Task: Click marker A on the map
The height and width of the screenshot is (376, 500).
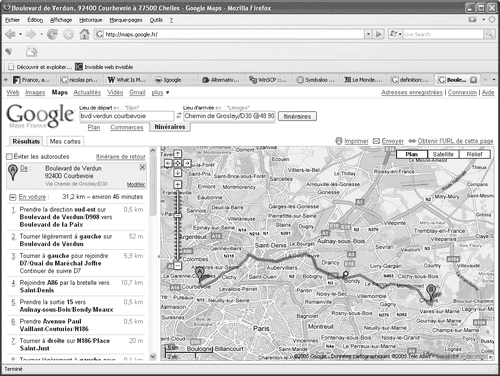Action: click(199, 273)
